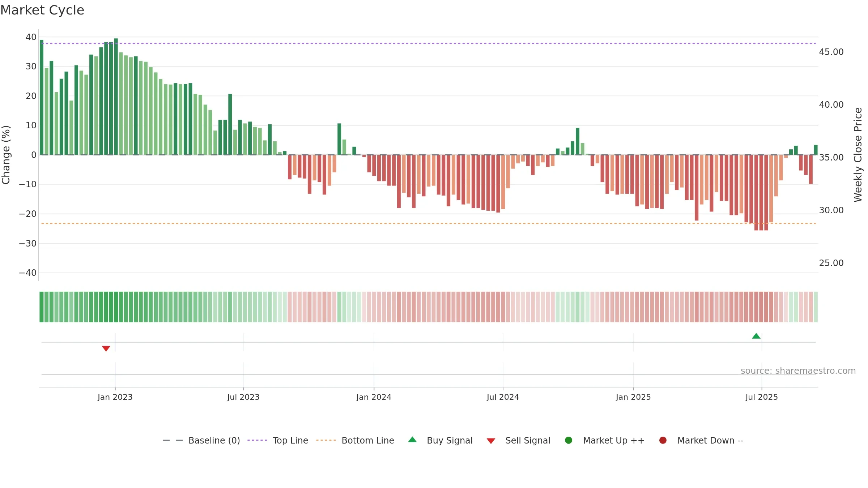
Task: Click the Jan 2024 axis label
Action: click(x=374, y=397)
